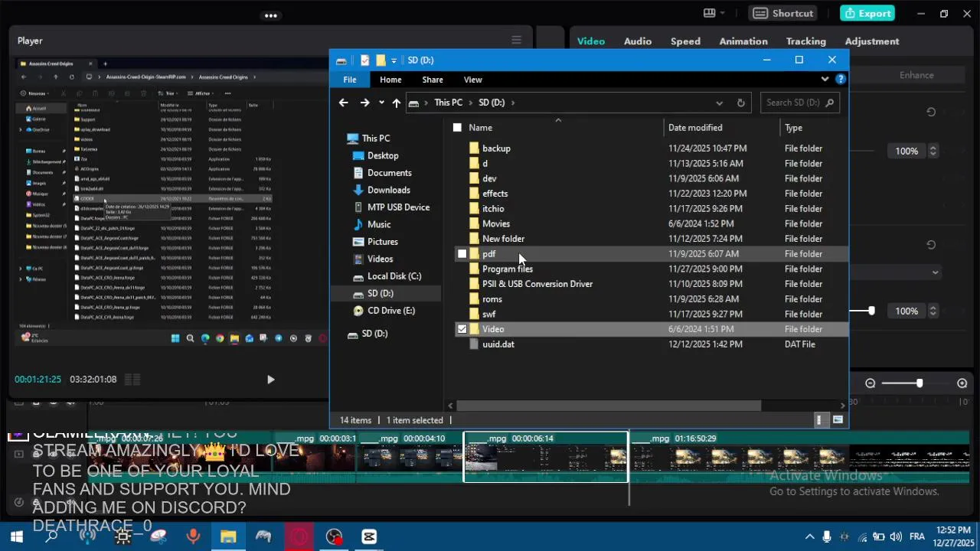
Task: Click Properties icon in Explorer quick access toolbar
Action: (x=365, y=60)
